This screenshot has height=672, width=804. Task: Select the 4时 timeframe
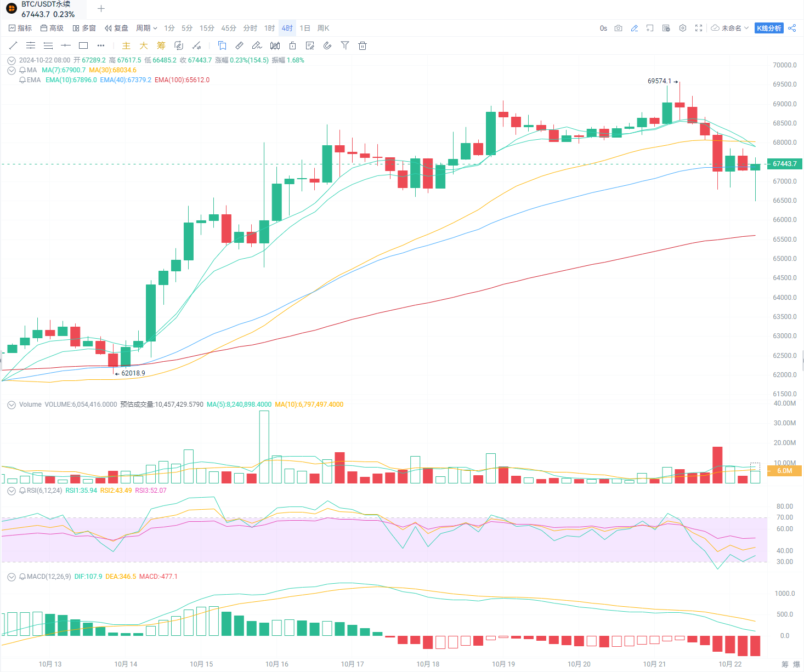click(x=287, y=28)
